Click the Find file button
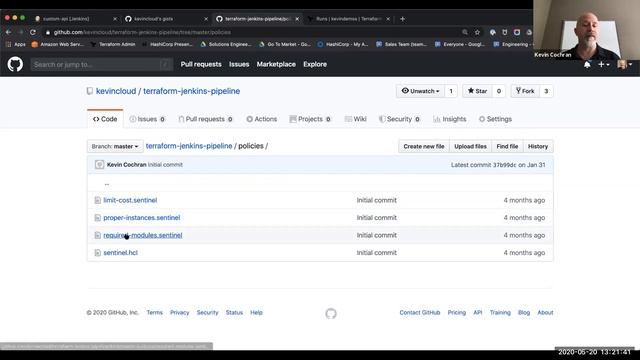Image resolution: width=640 pixels, height=360 pixels. pyautogui.click(x=507, y=146)
